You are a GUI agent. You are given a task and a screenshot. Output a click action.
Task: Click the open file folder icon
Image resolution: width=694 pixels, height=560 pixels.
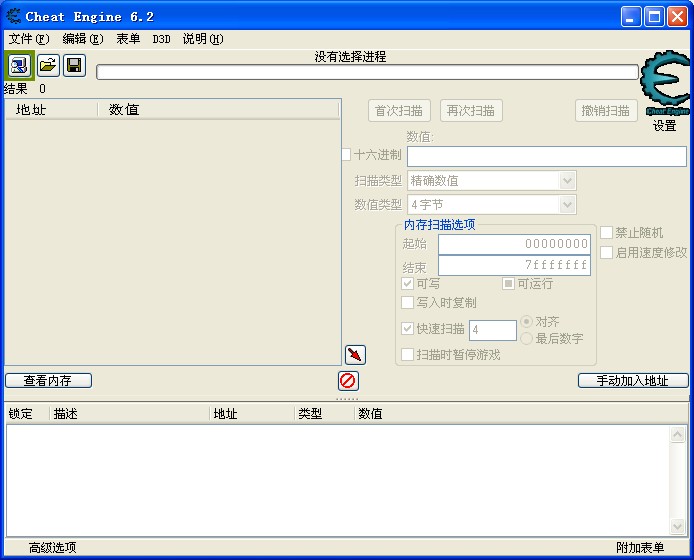coord(48,66)
